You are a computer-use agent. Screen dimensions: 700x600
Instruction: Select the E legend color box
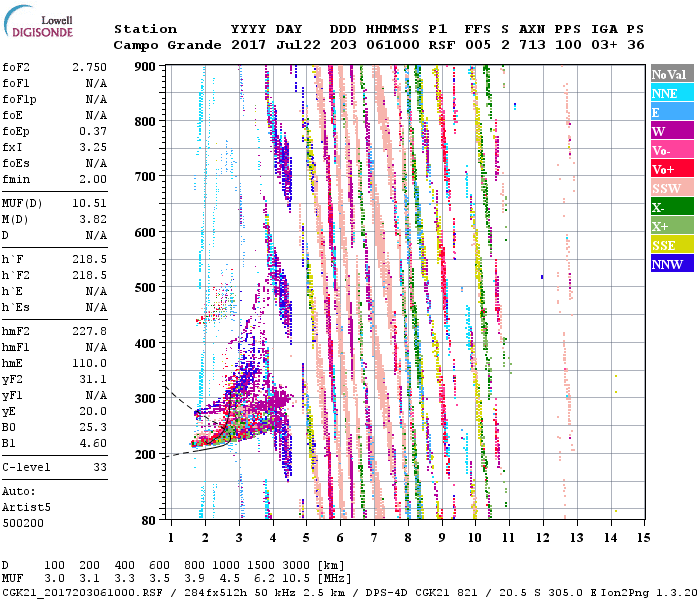(x=671, y=112)
